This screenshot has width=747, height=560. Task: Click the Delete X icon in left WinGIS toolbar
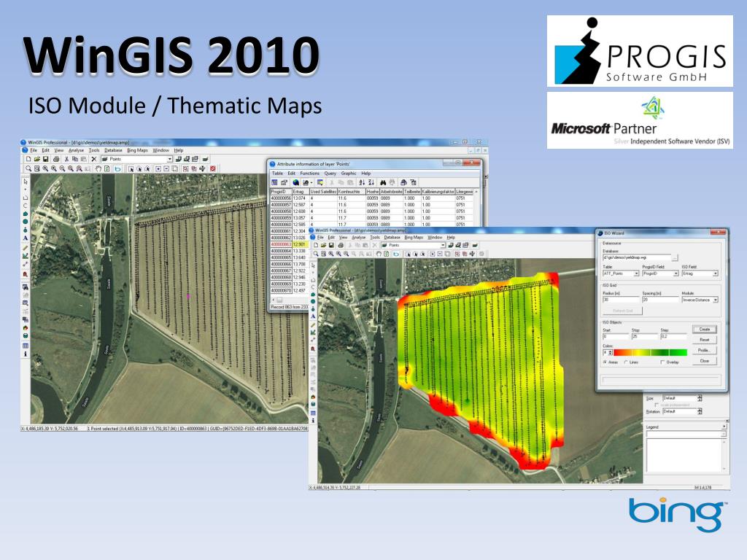pyautogui.click(x=94, y=159)
